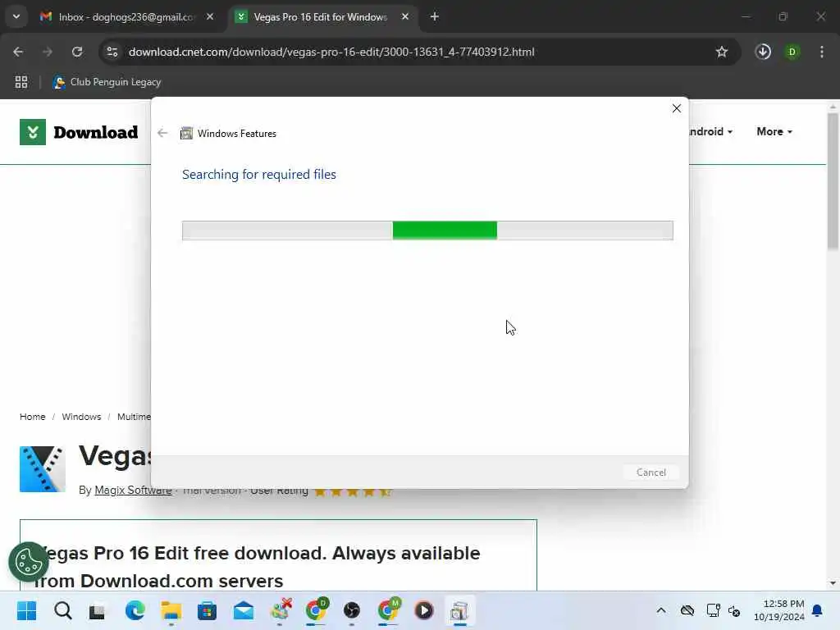Go to Home breadcrumb link

click(33, 417)
